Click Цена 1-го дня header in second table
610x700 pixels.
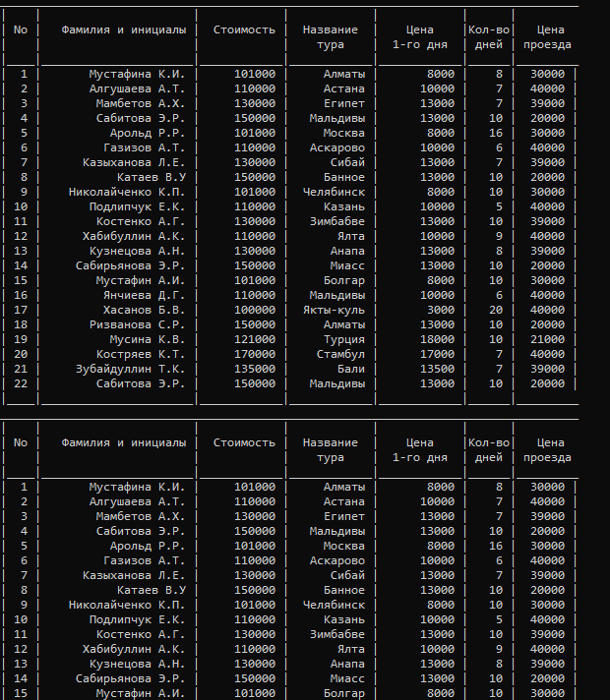[x=420, y=450]
